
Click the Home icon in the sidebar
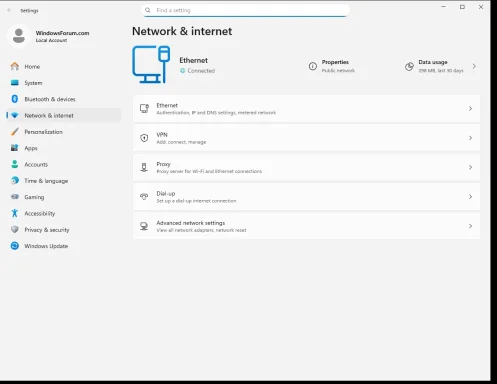pyautogui.click(x=15, y=66)
